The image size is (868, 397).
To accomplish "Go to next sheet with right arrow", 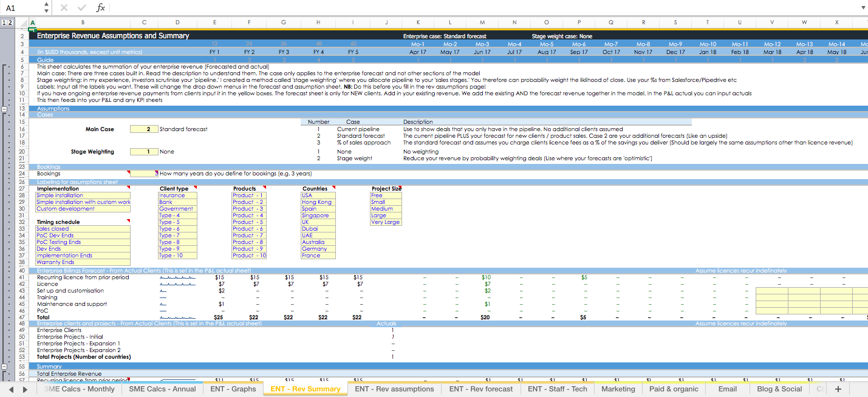I will [25, 389].
